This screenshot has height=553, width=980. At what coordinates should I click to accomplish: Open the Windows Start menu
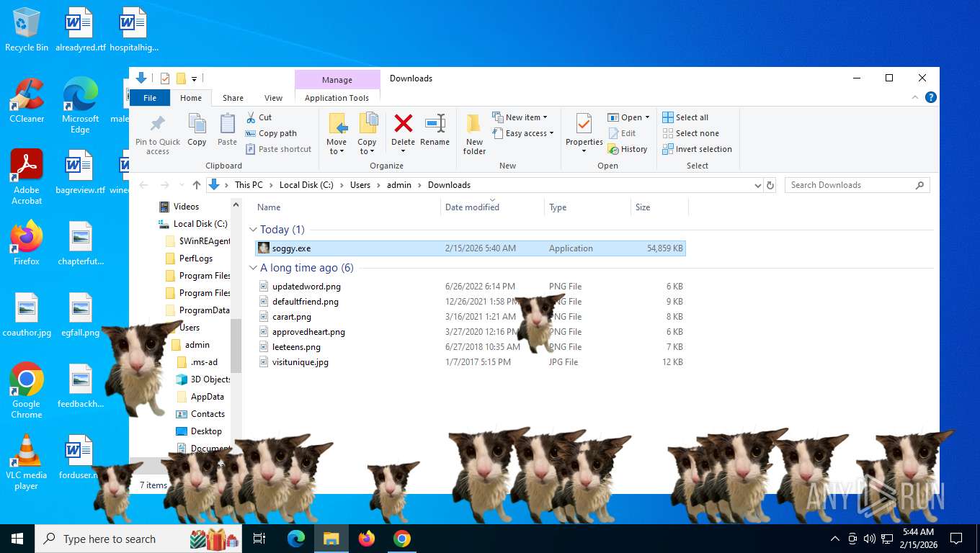click(17, 539)
